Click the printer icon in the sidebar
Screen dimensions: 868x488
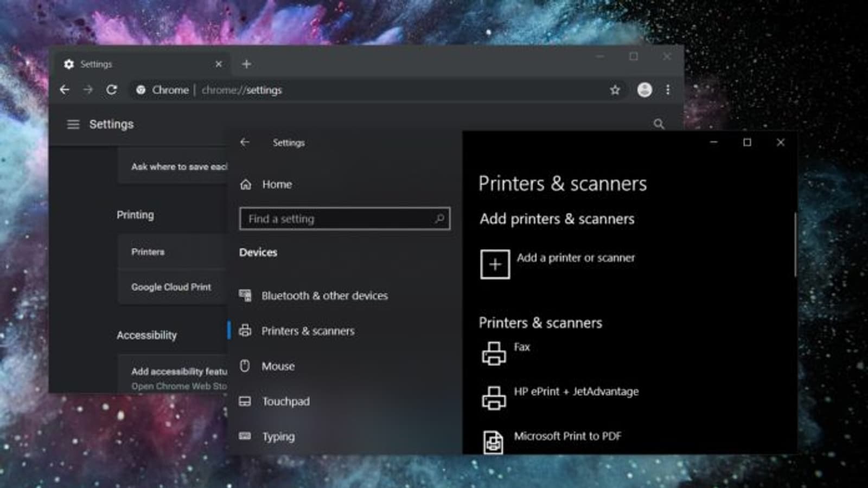tap(245, 330)
